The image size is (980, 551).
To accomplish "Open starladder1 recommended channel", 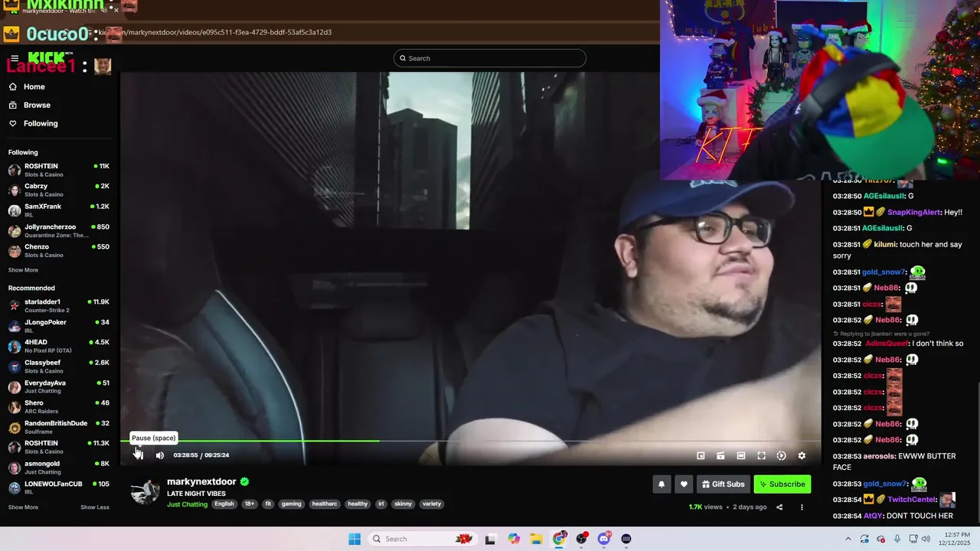I will click(x=59, y=306).
